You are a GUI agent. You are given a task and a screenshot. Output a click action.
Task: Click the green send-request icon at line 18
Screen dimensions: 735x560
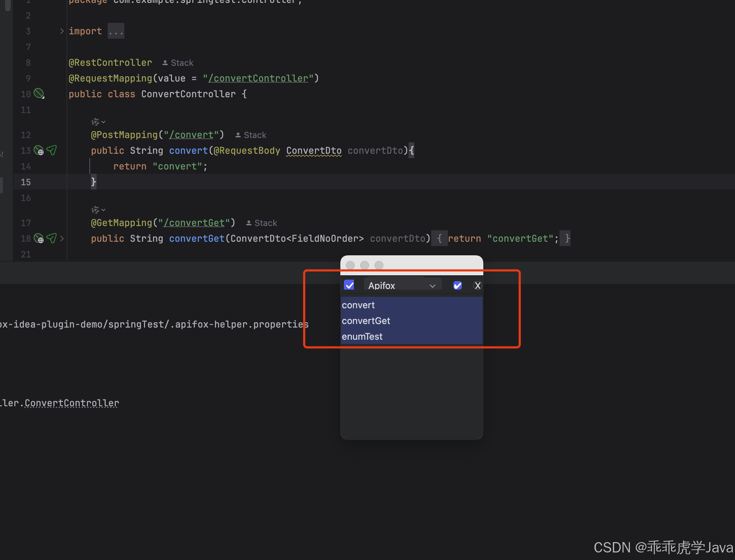(51, 238)
